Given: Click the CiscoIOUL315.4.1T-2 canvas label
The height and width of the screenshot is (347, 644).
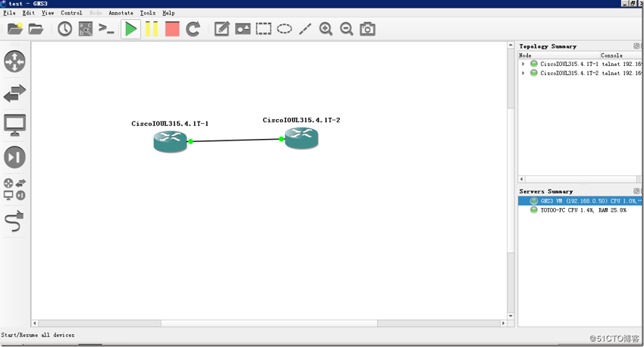Looking at the screenshot, I should coord(301,120).
